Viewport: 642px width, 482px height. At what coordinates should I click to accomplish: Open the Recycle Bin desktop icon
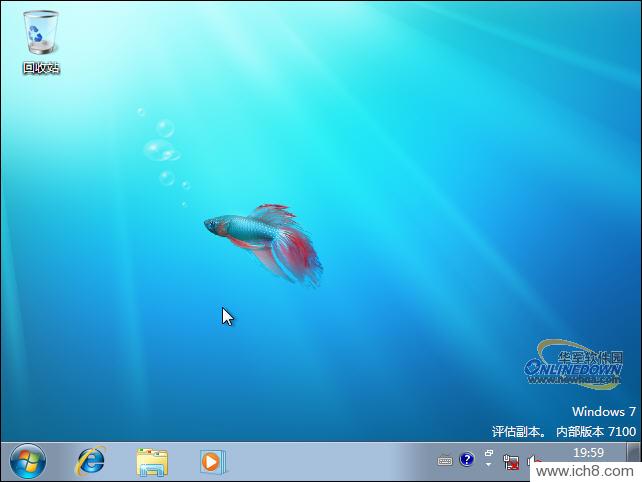point(41,42)
